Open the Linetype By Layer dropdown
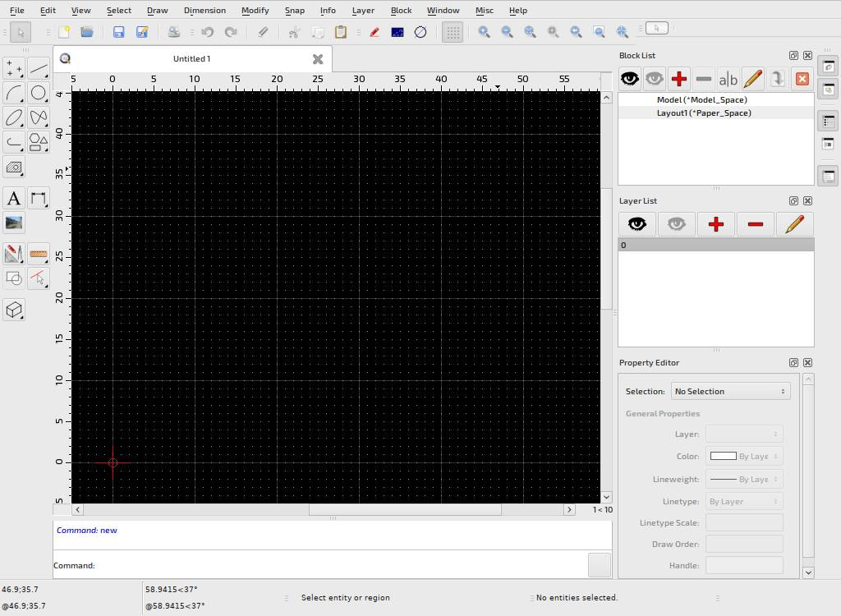Screen dimensions: 841x616 [x=744, y=501]
